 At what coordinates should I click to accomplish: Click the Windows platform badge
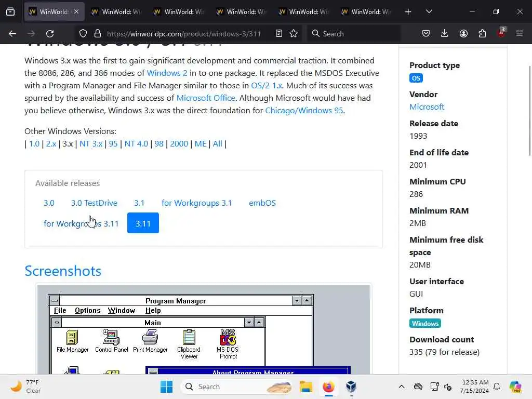(425, 323)
